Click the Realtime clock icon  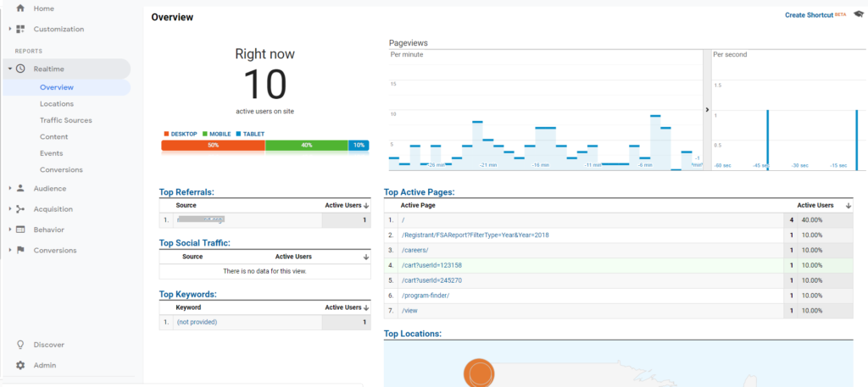(x=20, y=69)
